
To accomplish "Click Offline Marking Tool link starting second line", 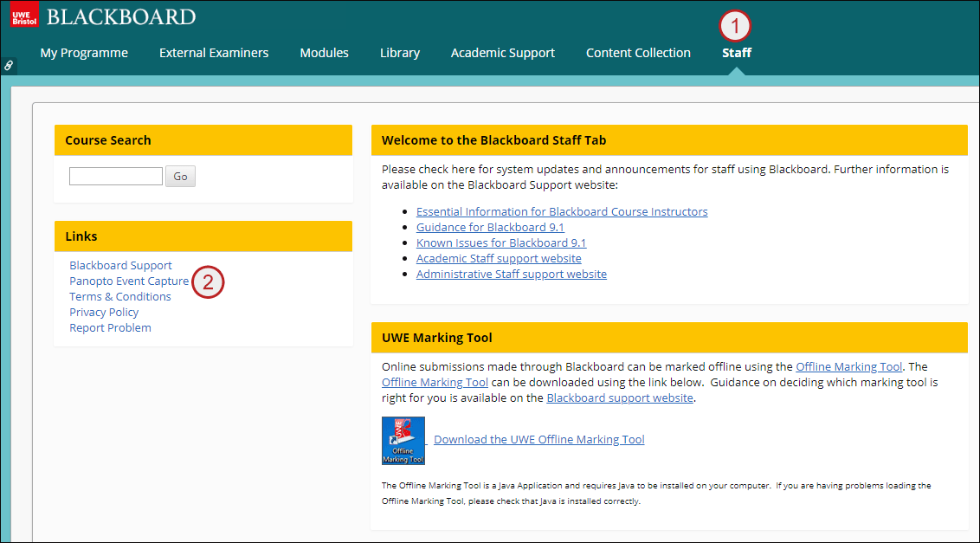I will coord(435,382).
